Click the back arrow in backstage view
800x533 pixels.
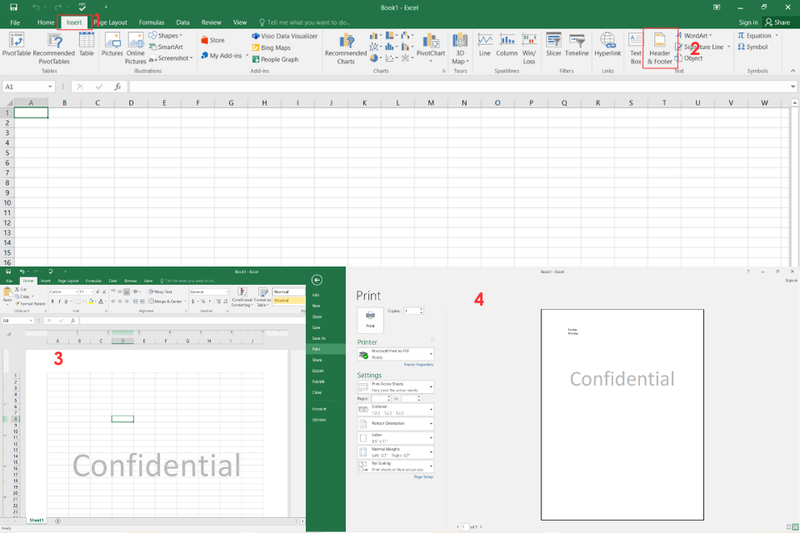(317, 281)
